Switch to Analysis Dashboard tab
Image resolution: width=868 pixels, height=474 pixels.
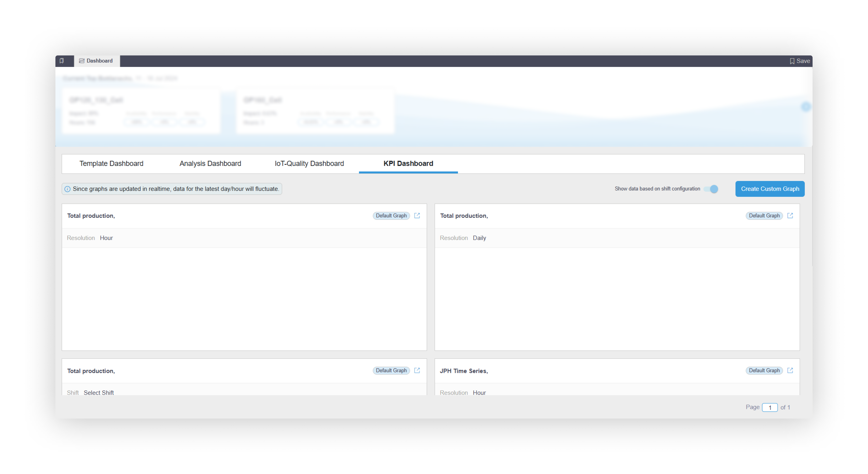point(210,164)
